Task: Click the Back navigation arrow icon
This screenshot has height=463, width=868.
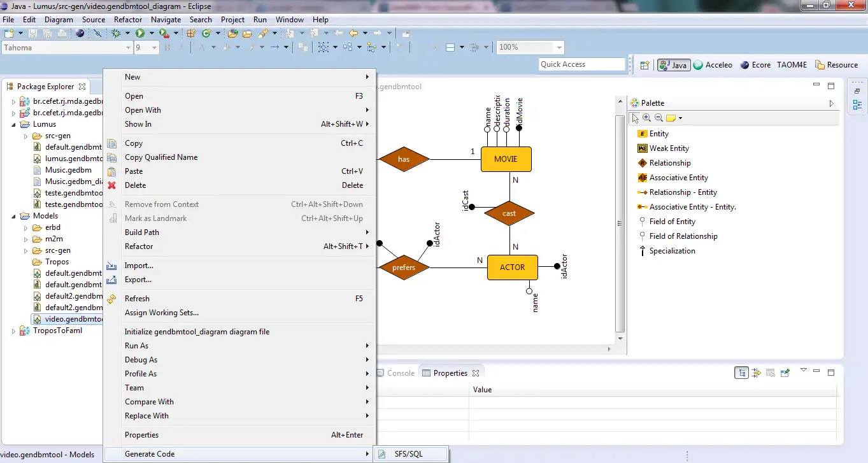Action: [353, 33]
